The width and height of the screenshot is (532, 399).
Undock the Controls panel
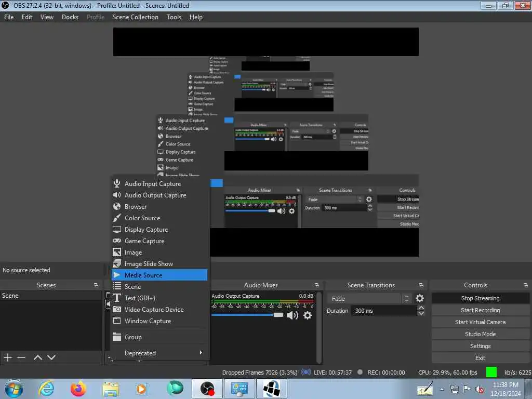(x=526, y=285)
